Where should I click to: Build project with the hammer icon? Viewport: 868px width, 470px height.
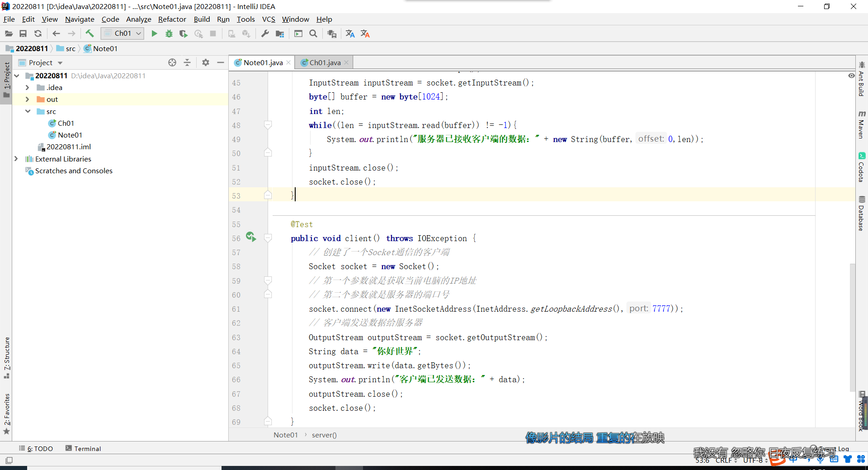(x=90, y=33)
